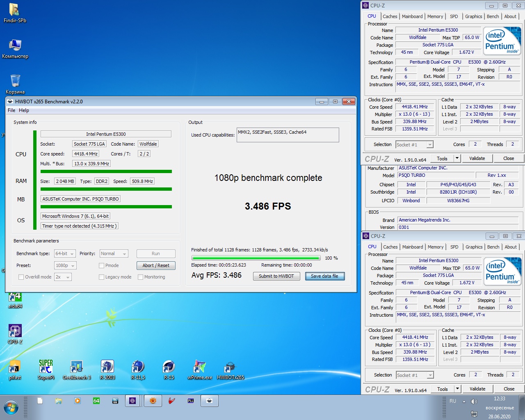Enable the Monitoring checkbox
Viewport: 525px width, 420px height.
140,277
